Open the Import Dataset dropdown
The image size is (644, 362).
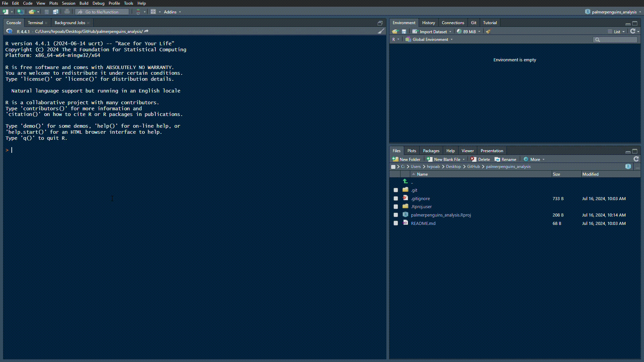(x=433, y=32)
